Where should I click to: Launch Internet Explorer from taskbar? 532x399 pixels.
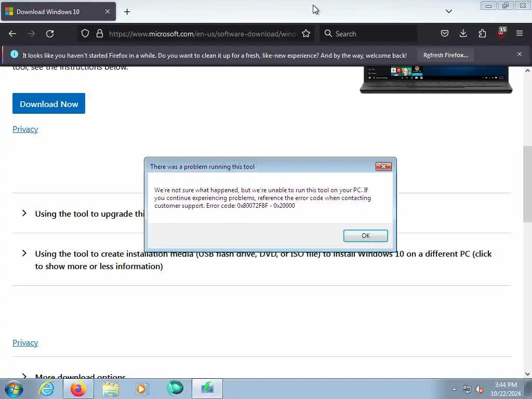(x=46, y=389)
